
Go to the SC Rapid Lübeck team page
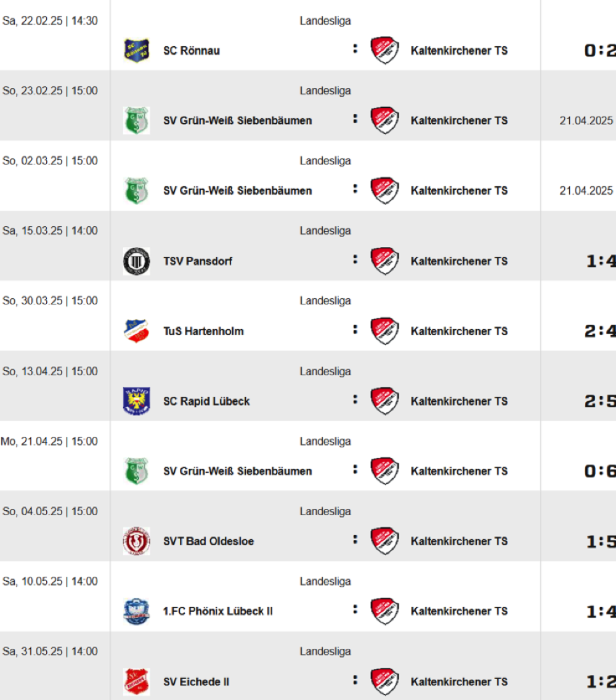click(206, 401)
